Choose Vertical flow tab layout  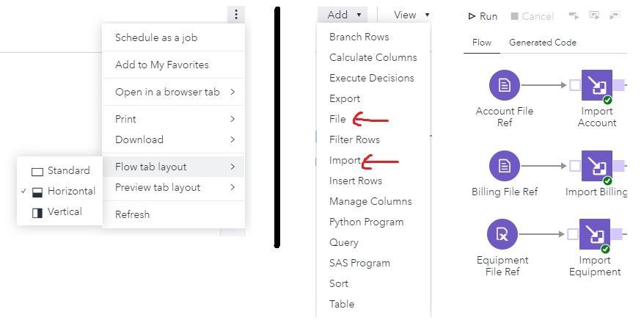[58, 211]
